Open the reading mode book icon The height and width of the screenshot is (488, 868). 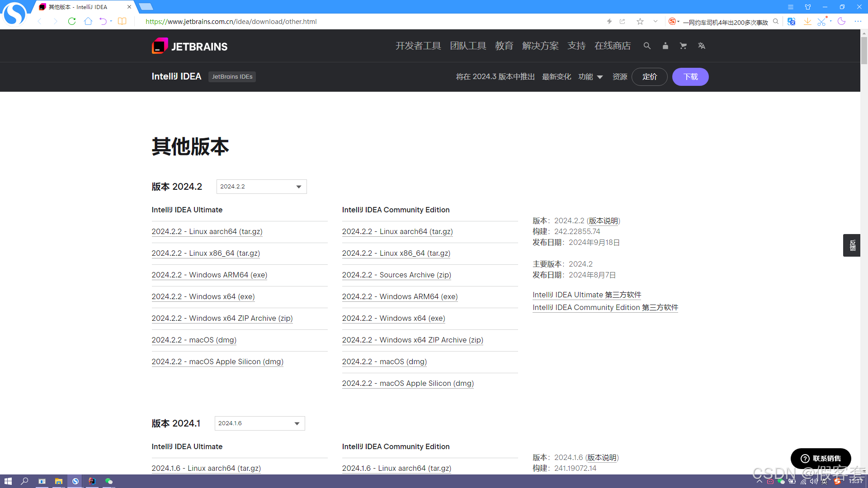click(122, 21)
